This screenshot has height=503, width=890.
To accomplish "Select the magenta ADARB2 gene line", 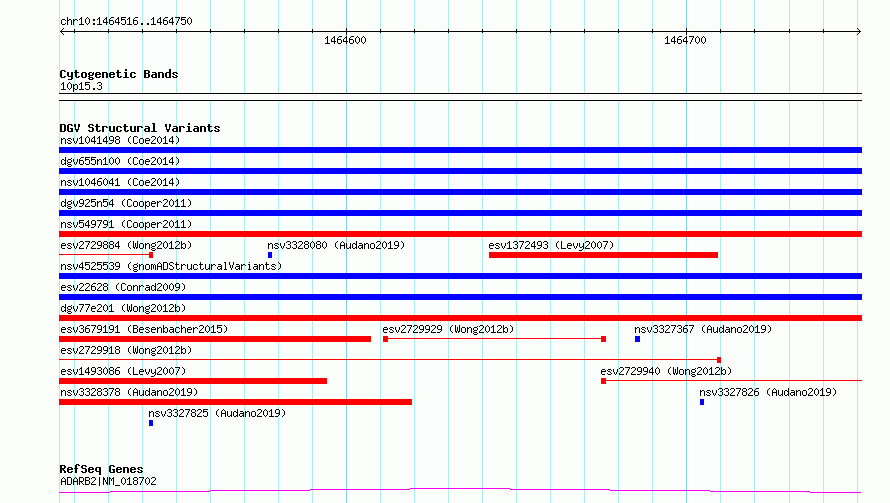I will (460, 491).
